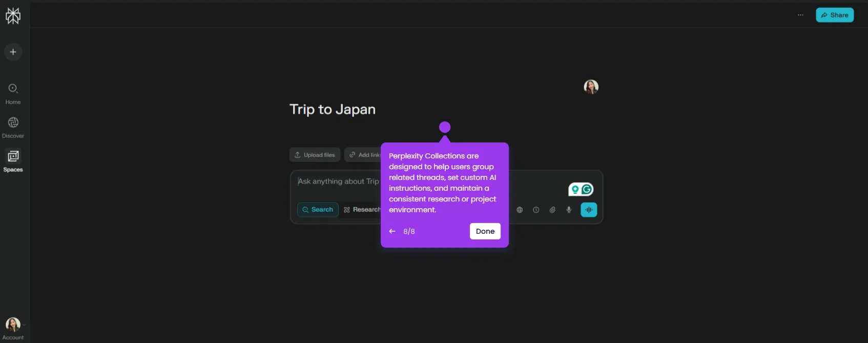The height and width of the screenshot is (343, 868).
Task: Select the Research mode tab
Action: click(362, 210)
